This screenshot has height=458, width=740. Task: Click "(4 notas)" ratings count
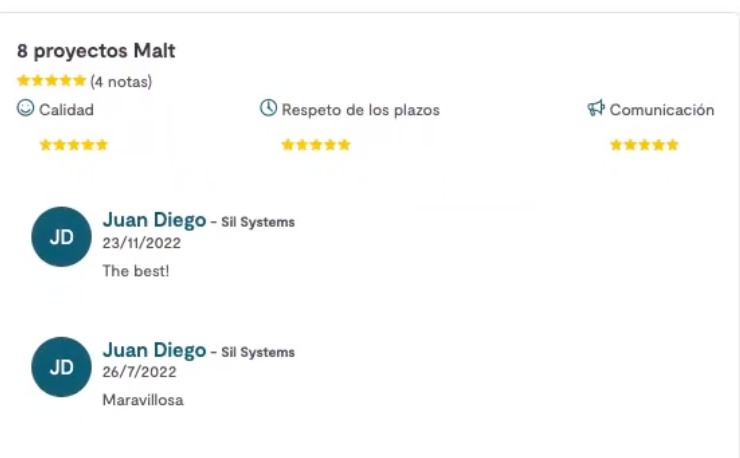pyautogui.click(x=121, y=82)
